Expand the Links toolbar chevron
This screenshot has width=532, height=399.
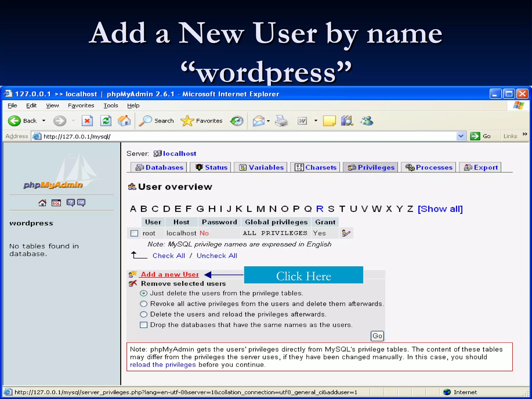(x=525, y=134)
